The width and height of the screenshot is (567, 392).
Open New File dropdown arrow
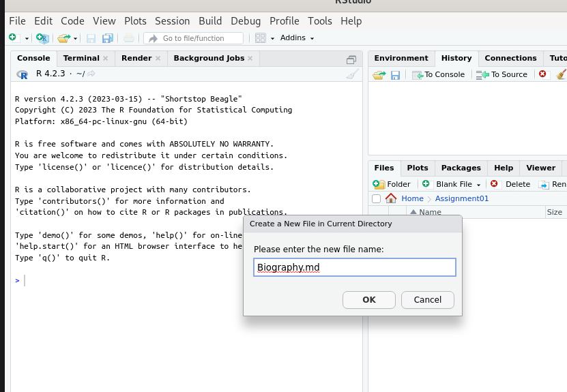pos(27,38)
